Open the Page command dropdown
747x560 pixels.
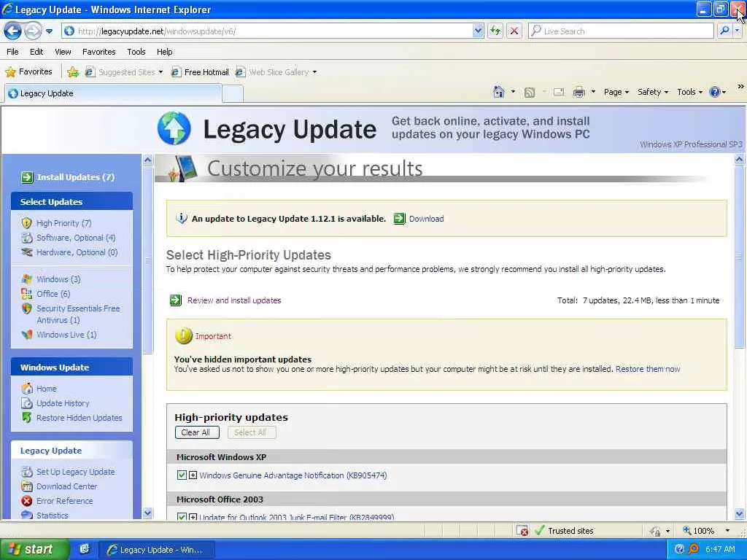click(616, 92)
